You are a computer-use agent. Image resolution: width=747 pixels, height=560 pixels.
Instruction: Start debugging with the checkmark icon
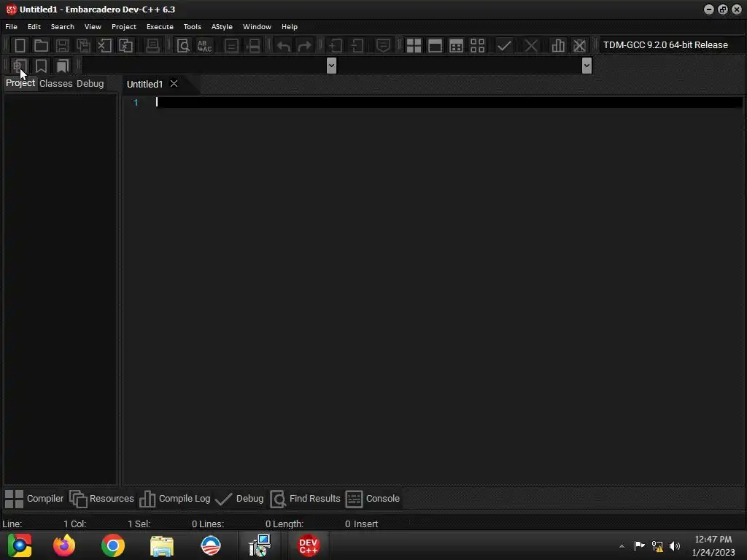pyautogui.click(x=504, y=46)
